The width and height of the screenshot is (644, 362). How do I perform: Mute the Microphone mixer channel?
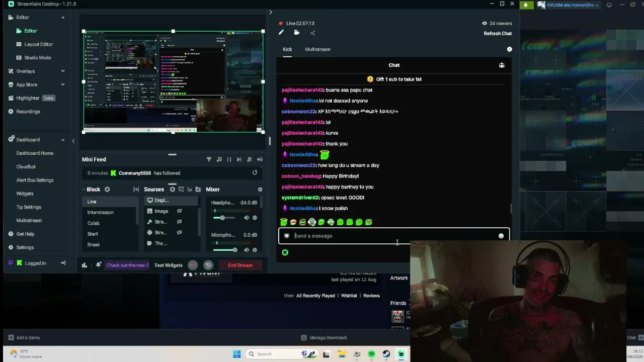pyautogui.click(x=247, y=250)
